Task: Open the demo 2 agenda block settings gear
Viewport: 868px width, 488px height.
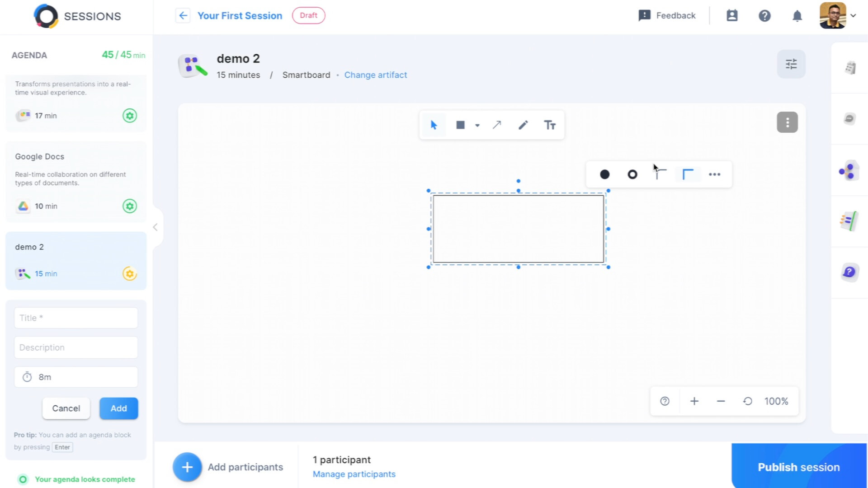Action: point(130,273)
